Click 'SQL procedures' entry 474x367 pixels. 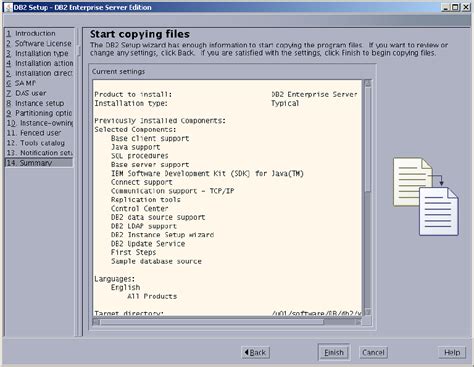coord(139,156)
